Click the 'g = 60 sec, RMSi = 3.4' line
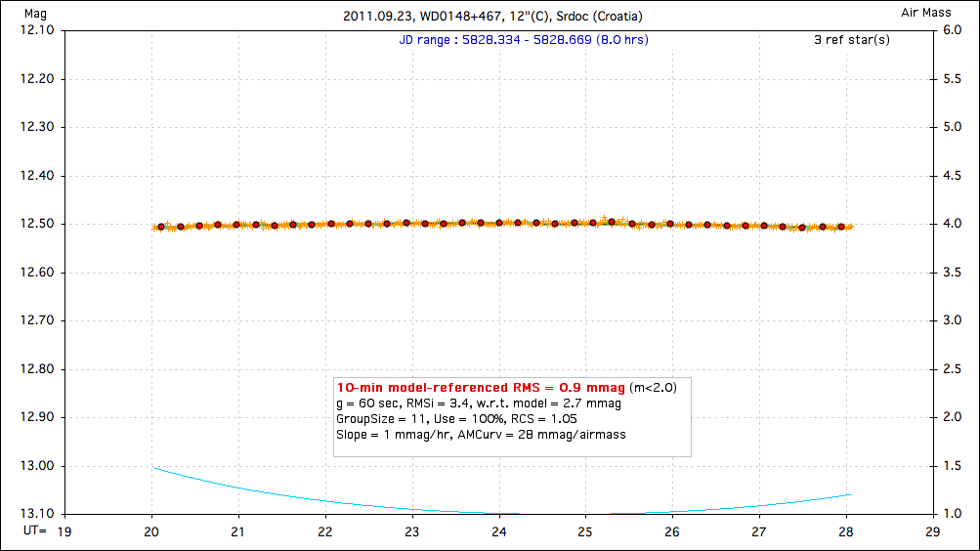Viewport: 980px width, 551px height. pos(479,403)
